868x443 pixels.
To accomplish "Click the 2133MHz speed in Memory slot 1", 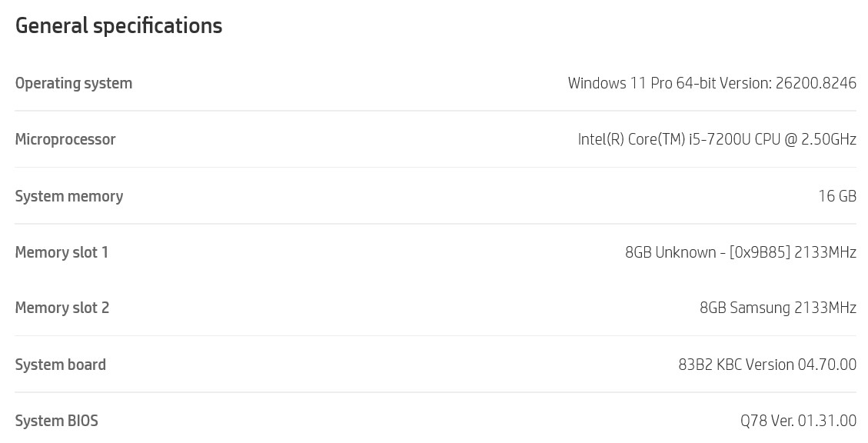I will (826, 252).
